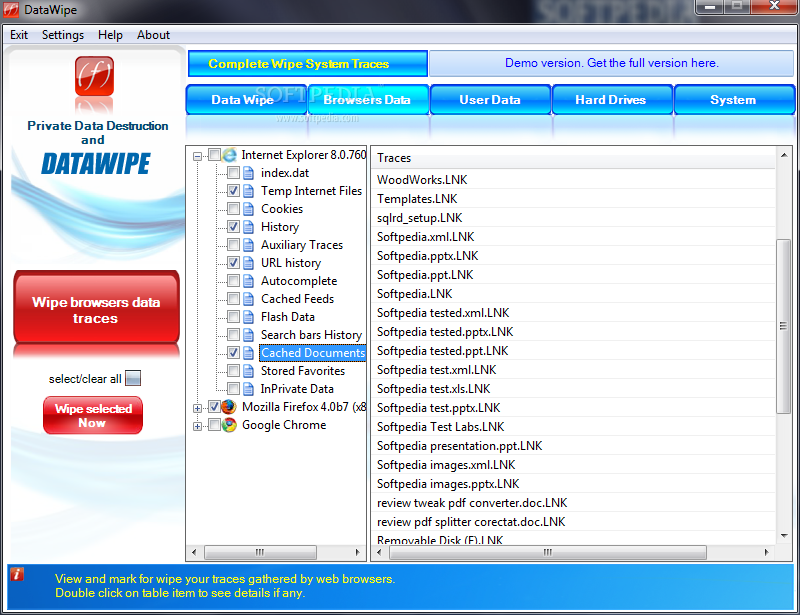The width and height of the screenshot is (800, 615).
Task: Select InPrivate Data tree item
Action: point(297,389)
